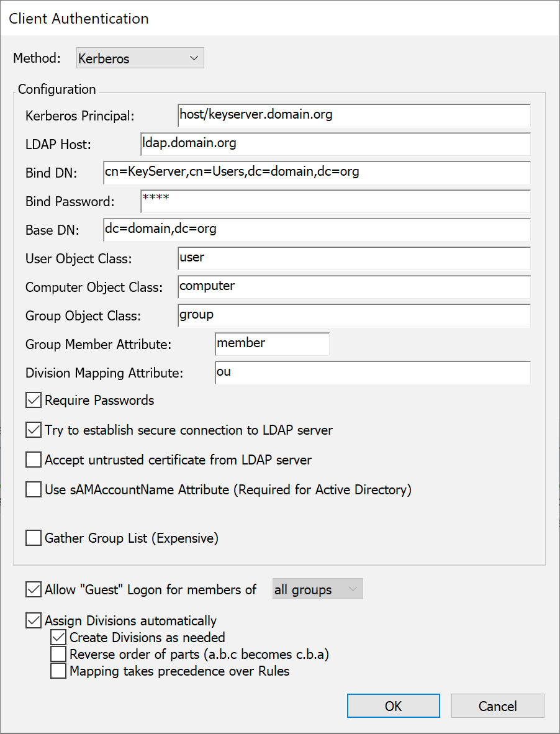The image size is (560, 734).
Task: Enable Gather Group List (Expensive)
Action: pyautogui.click(x=34, y=538)
